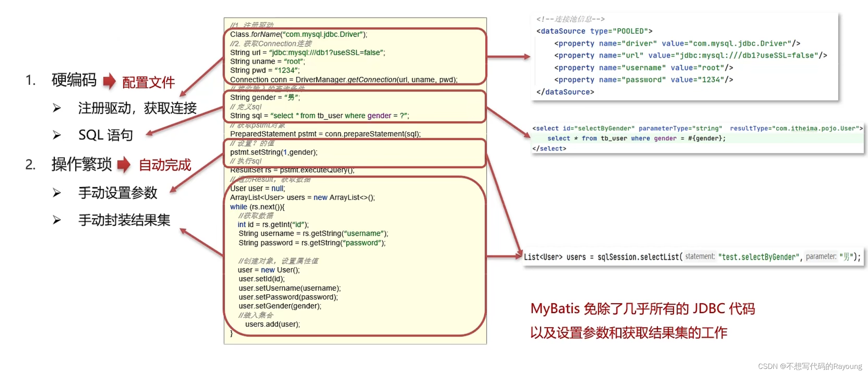Click the comment "// 定义sql"
The width and height of the screenshot is (868, 374).
tap(246, 106)
